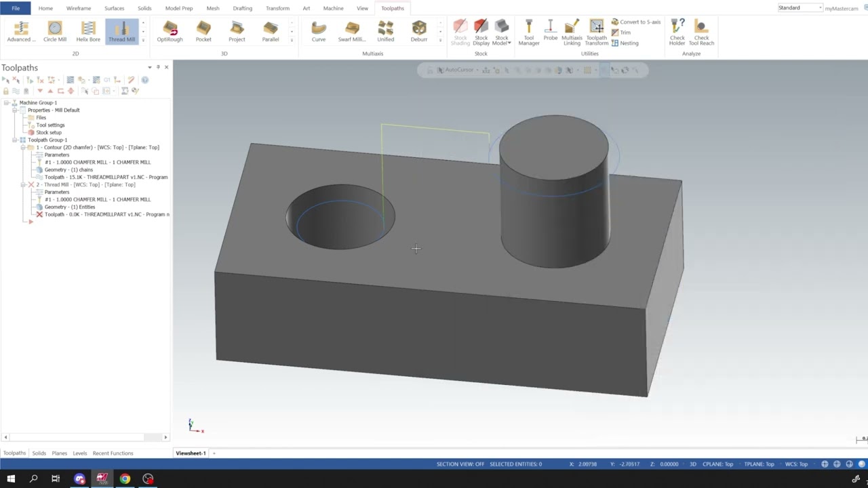Move insert arrow up in Toolpaths panel
The height and width of the screenshot is (488, 868).
coord(50,91)
